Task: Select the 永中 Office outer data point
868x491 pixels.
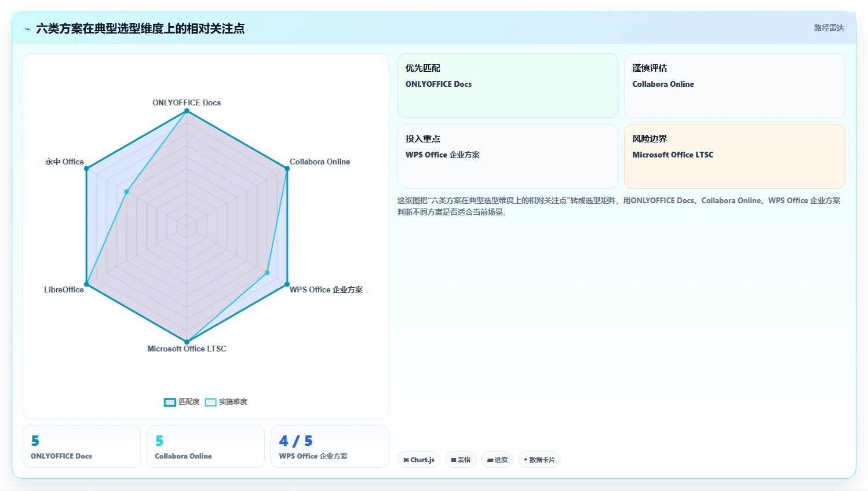Action: point(86,168)
